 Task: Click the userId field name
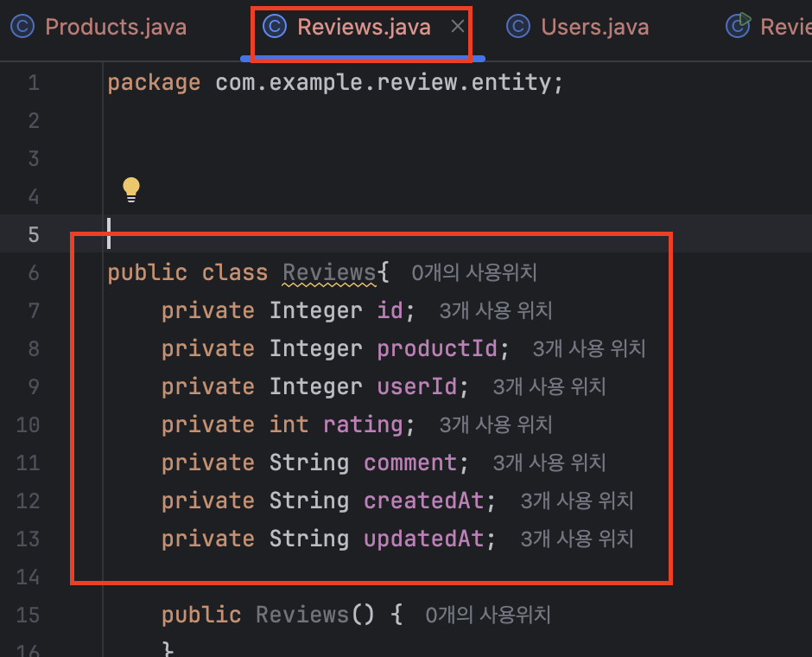pyautogui.click(x=417, y=387)
